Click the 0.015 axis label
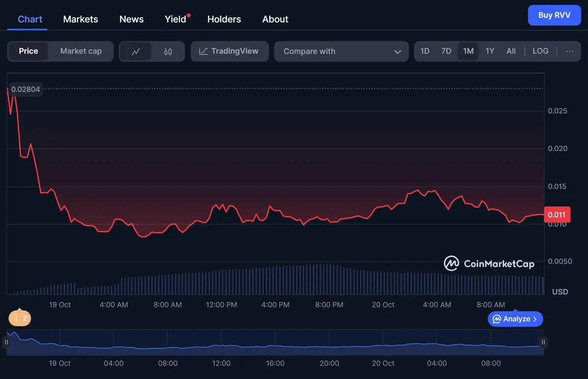Screen dimensions: 588x379 [x=557, y=186]
